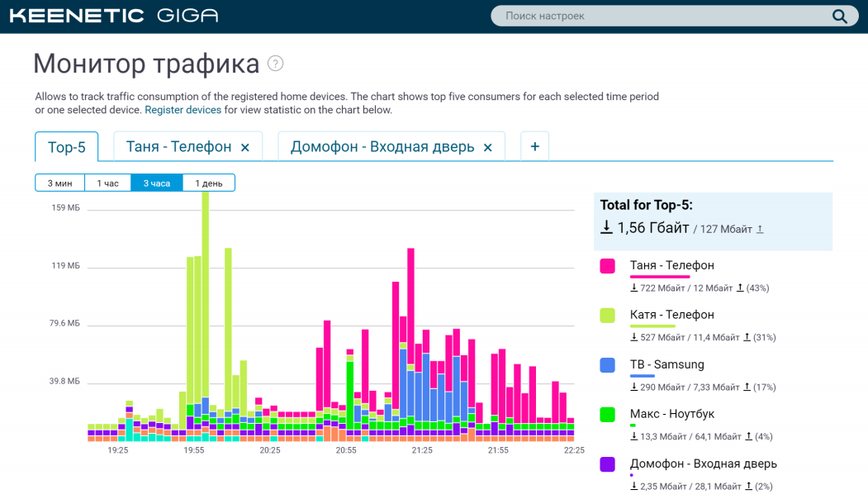Click download arrow icon in Top-5 total
This screenshot has width=868, height=499.
click(606, 227)
